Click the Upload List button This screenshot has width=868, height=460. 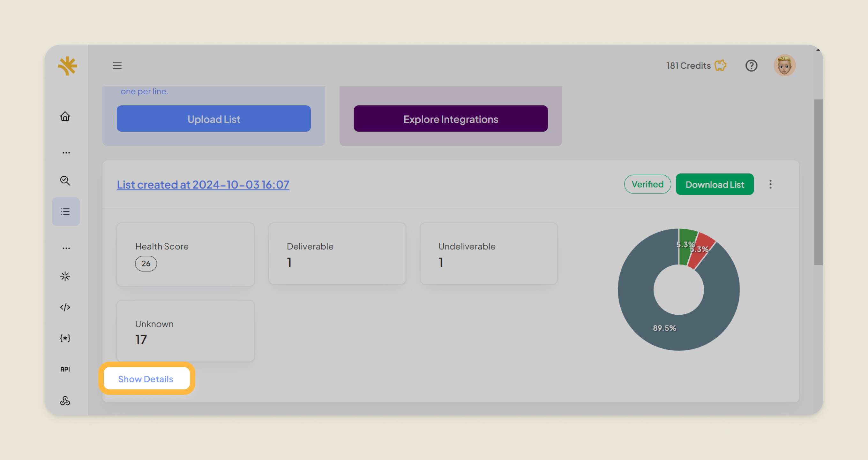[x=213, y=119]
